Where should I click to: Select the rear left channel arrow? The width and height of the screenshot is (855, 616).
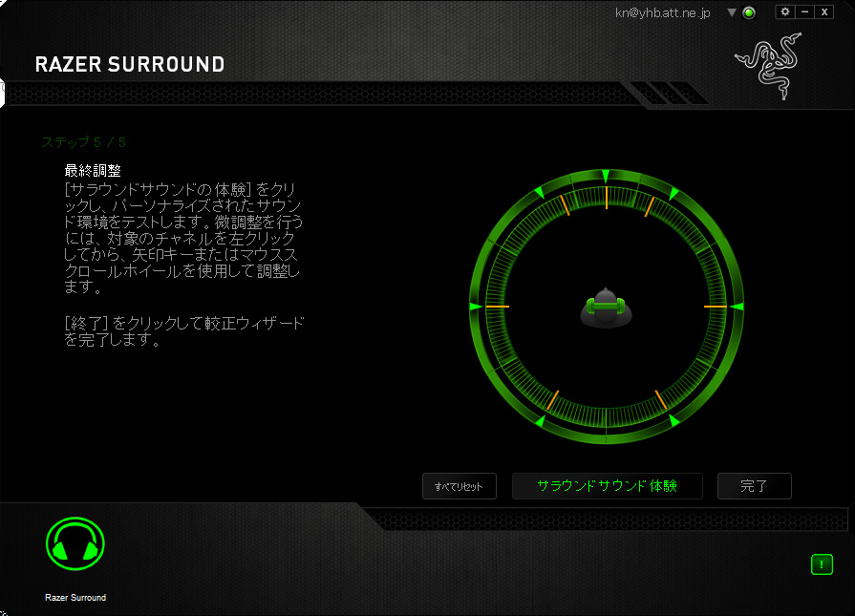(x=540, y=420)
